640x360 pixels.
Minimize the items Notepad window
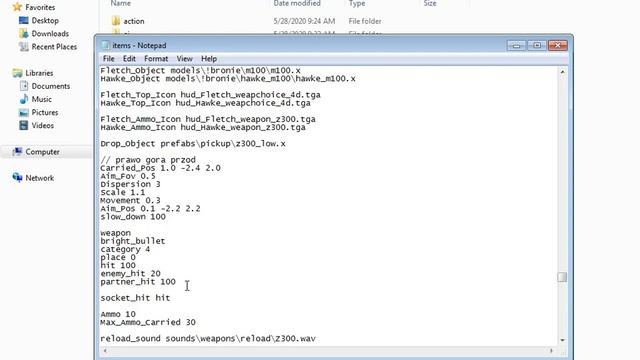(516, 45)
